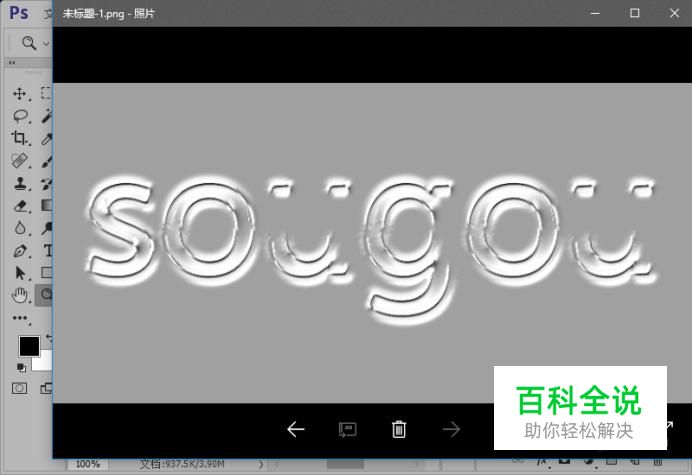This screenshot has width=692, height=475.
Task: Select the Rectangle shape tool
Action: tap(47, 272)
